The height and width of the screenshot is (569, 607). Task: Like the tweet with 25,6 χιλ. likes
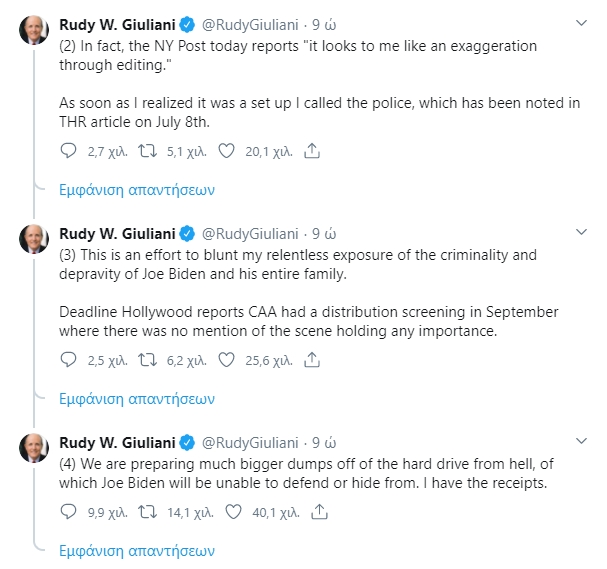[x=226, y=359]
